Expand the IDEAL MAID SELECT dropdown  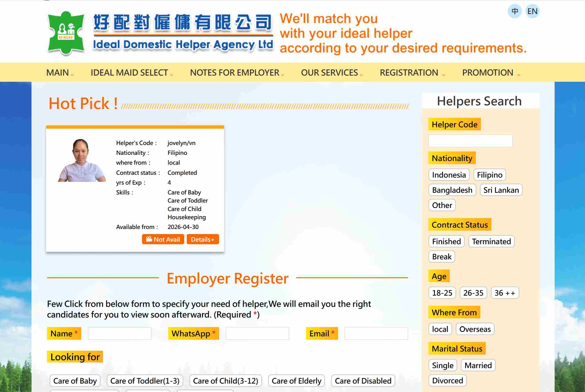(131, 73)
